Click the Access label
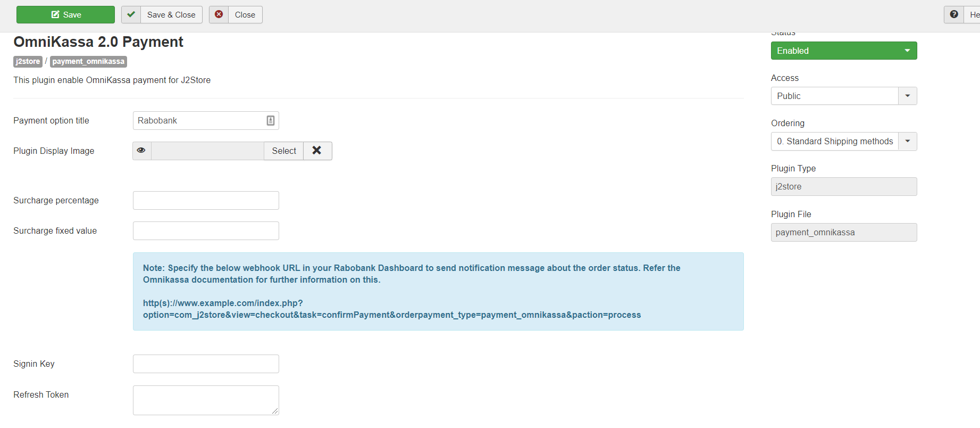Viewport: 980px width, 428px height. pyautogui.click(x=785, y=78)
